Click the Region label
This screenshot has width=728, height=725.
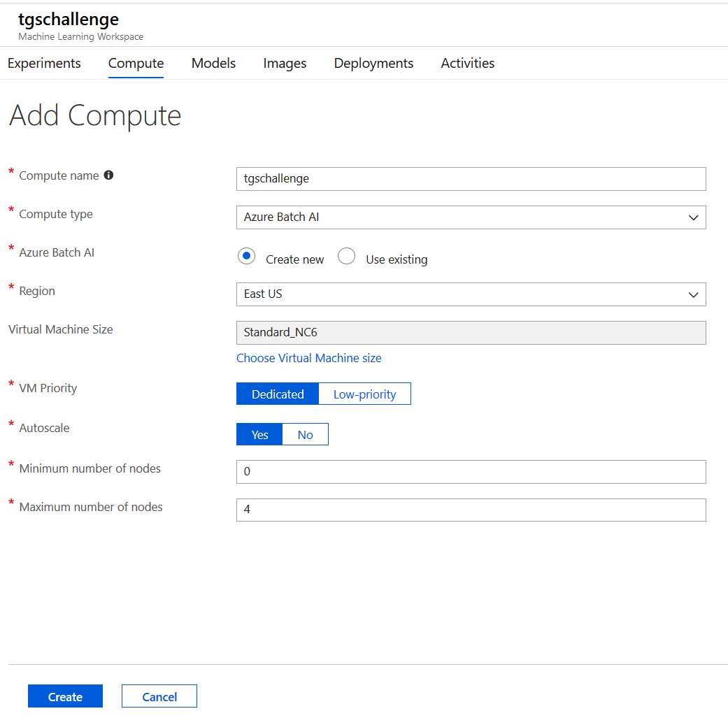tap(37, 291)
